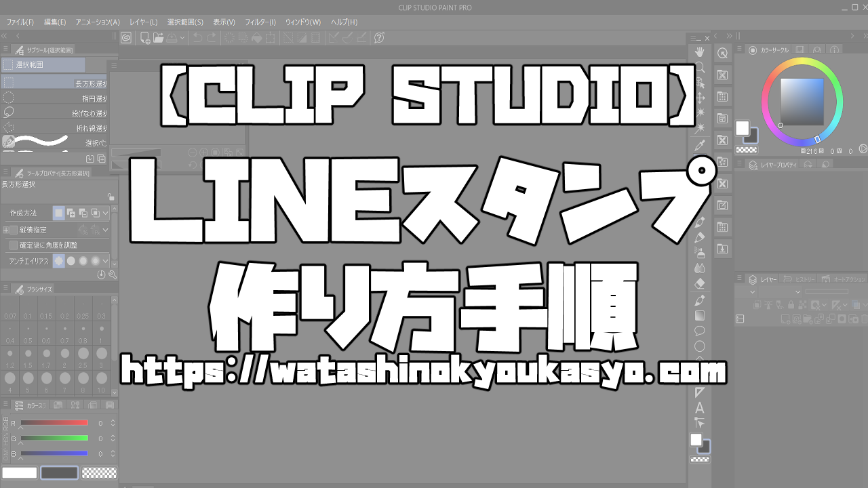Open CLIP STUDIO launcher spiral icon

coord(126,38)
